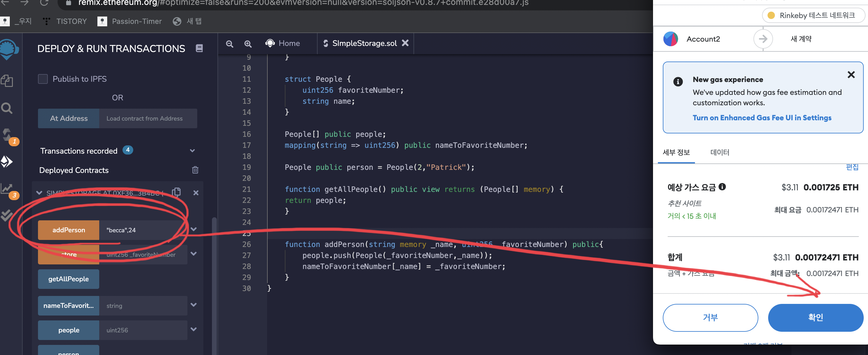
Task: Click the zoom out magnifier icon
Action: 229,44
